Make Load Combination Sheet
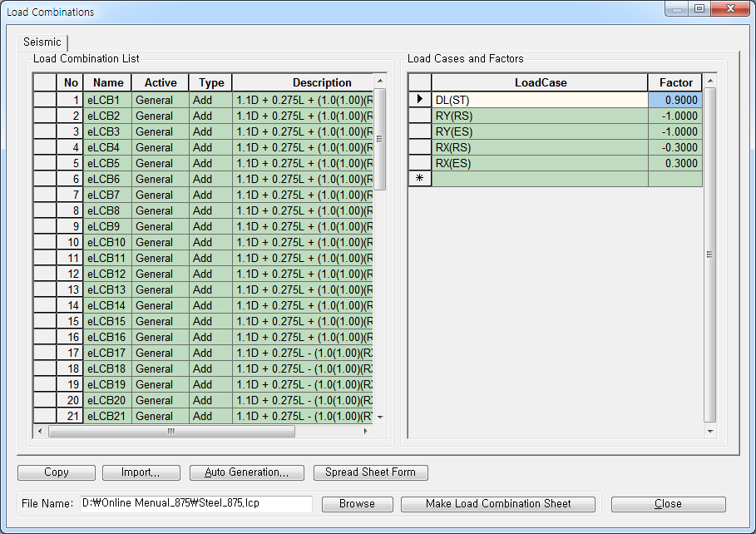 point(498,503)
